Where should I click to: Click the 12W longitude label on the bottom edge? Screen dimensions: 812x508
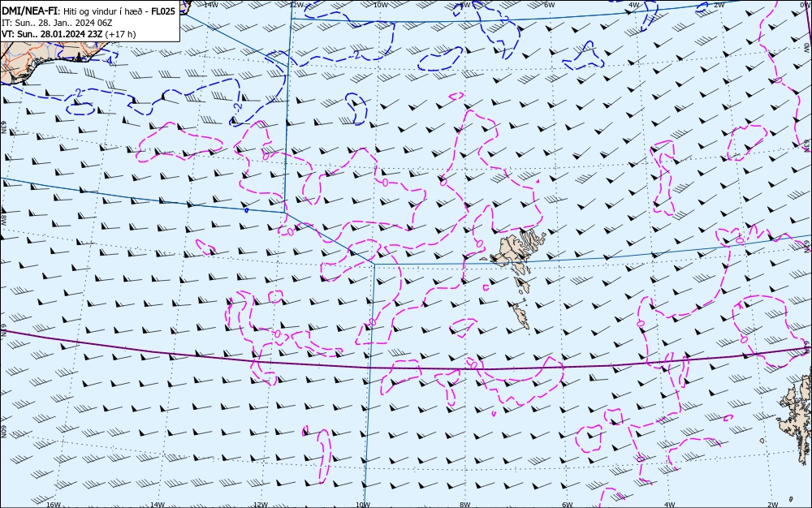point(261,505)
